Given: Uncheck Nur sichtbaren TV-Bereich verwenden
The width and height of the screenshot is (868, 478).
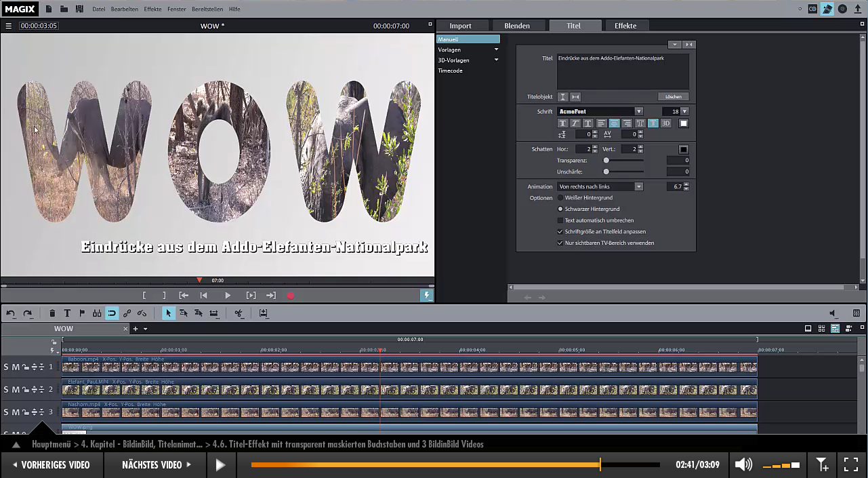Looking at the screenshot, I should (x=560, y=243).
